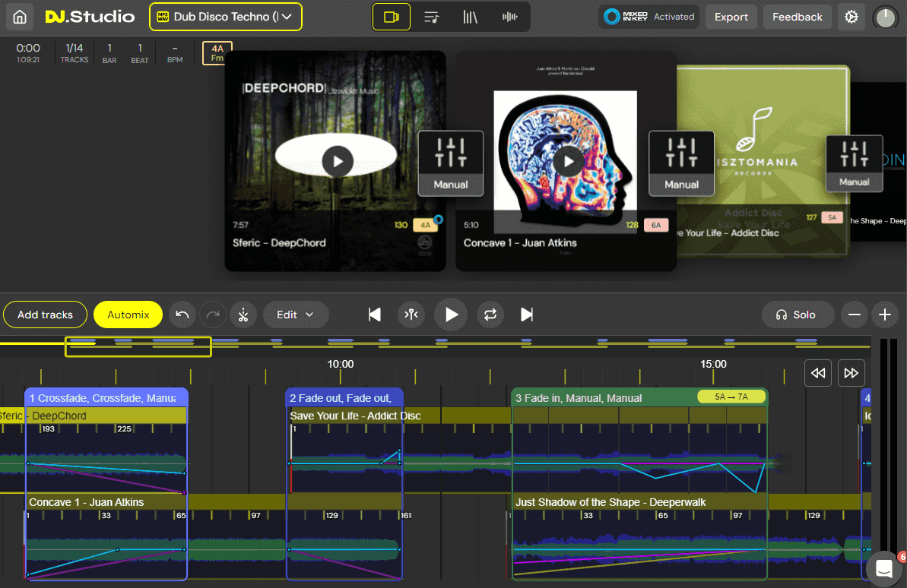Undo the last edit

[x=182, y=314]
